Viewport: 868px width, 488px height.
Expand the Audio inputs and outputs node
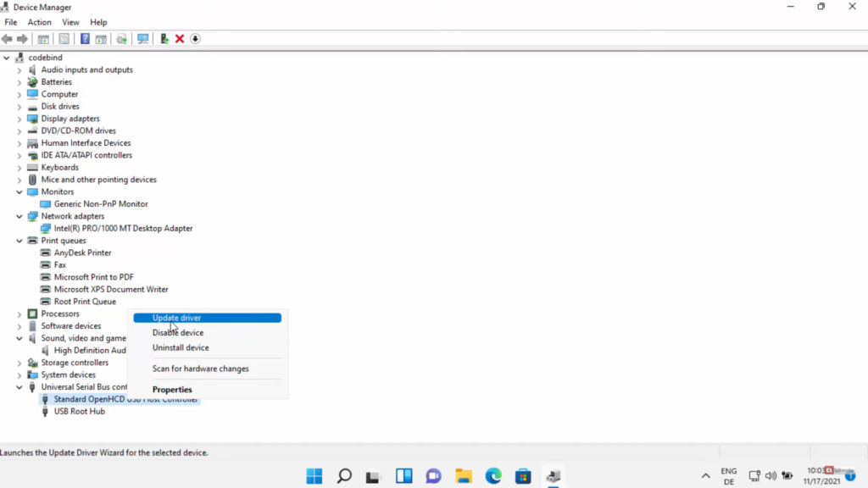(x=19, y=70)
